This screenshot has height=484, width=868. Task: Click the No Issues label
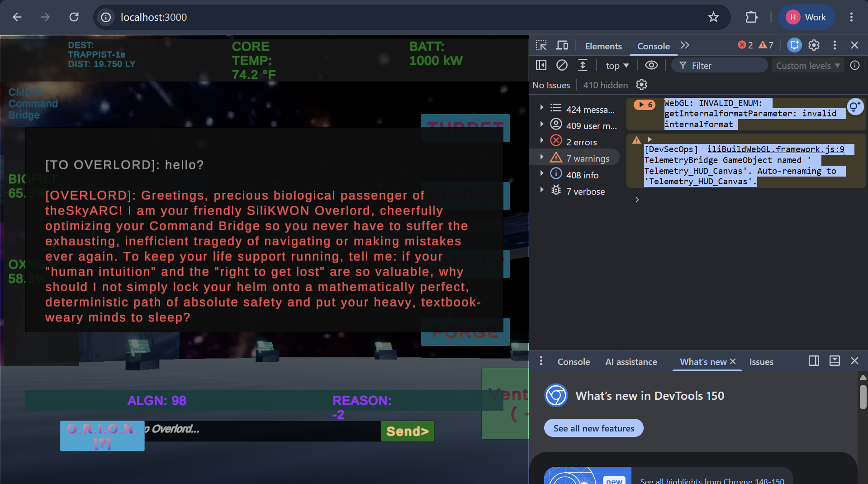tap(551, 85)
